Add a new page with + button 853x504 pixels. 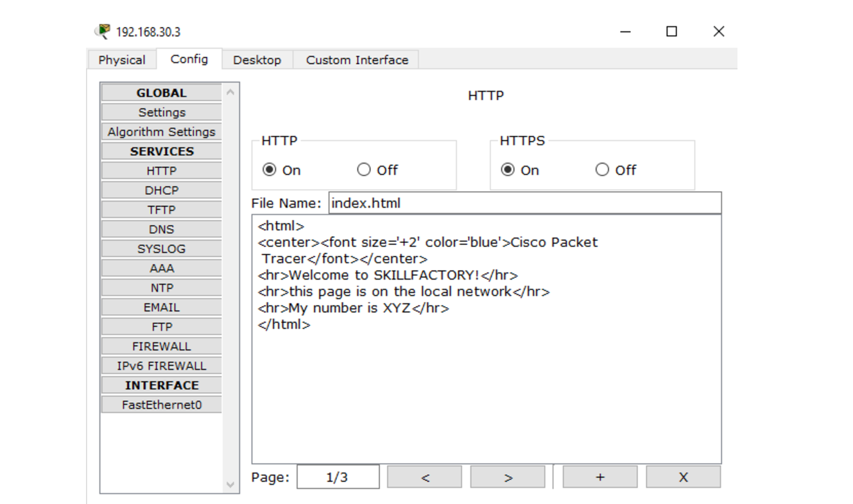tap(599, 477)
